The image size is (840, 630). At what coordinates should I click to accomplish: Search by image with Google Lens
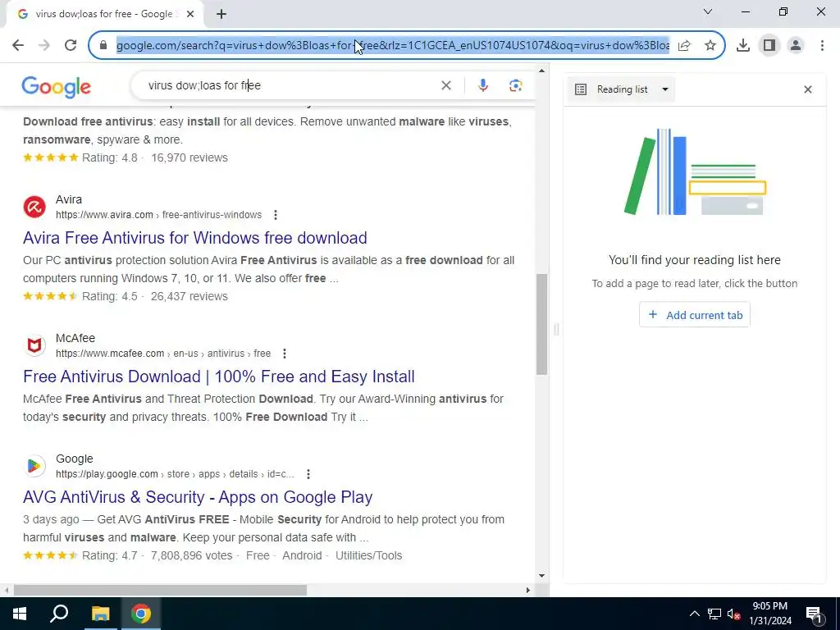515,85
